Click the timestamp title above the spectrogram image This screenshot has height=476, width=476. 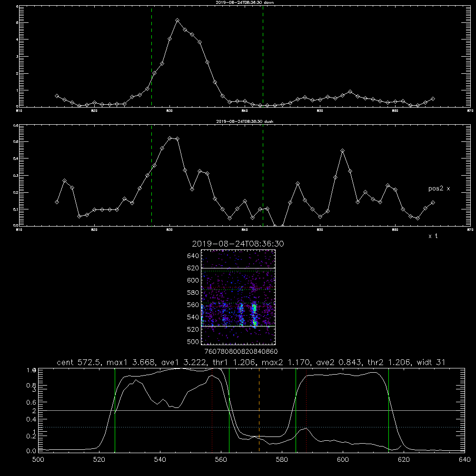click(238, 244)
